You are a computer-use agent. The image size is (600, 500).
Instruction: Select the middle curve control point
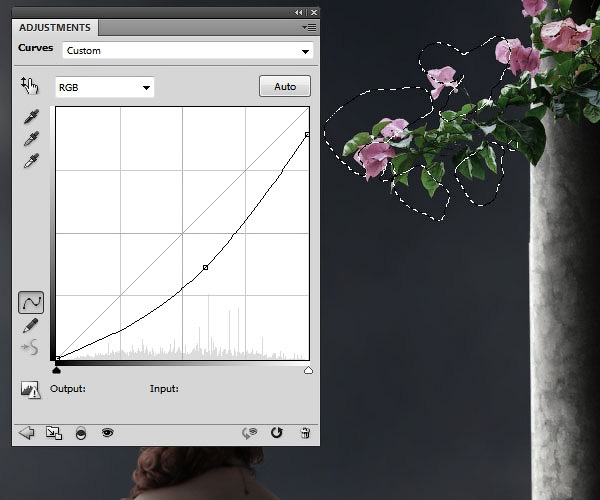205,267
